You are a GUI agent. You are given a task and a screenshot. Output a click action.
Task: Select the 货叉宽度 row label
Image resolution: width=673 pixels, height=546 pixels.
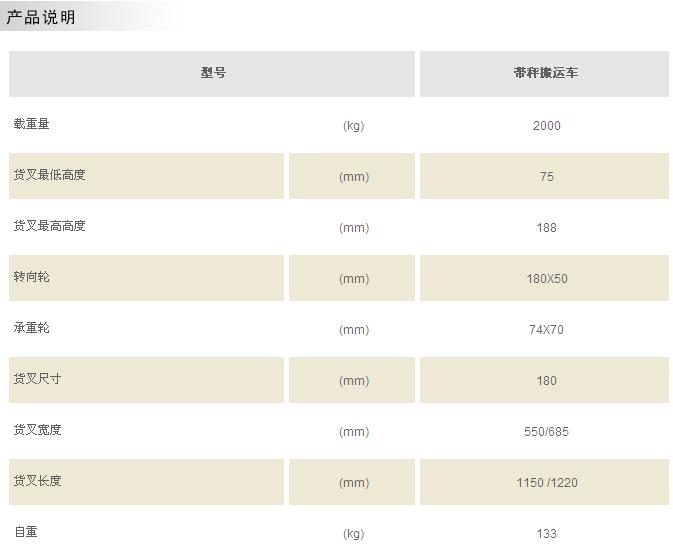pyautogui.click(x=37, y=430)
